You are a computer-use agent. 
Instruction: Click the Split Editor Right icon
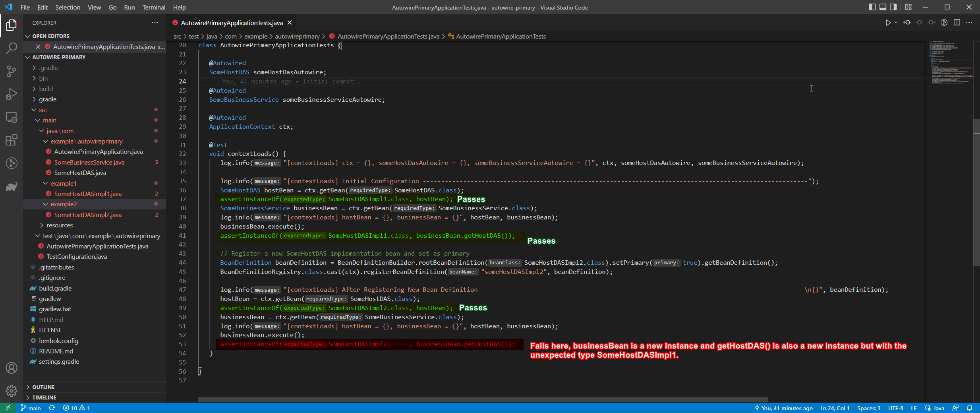pos(957,23)
